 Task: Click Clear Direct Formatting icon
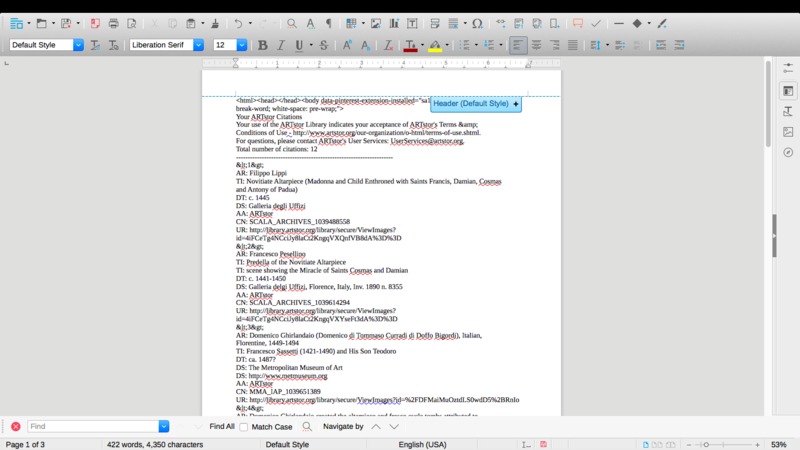[388, 45]
